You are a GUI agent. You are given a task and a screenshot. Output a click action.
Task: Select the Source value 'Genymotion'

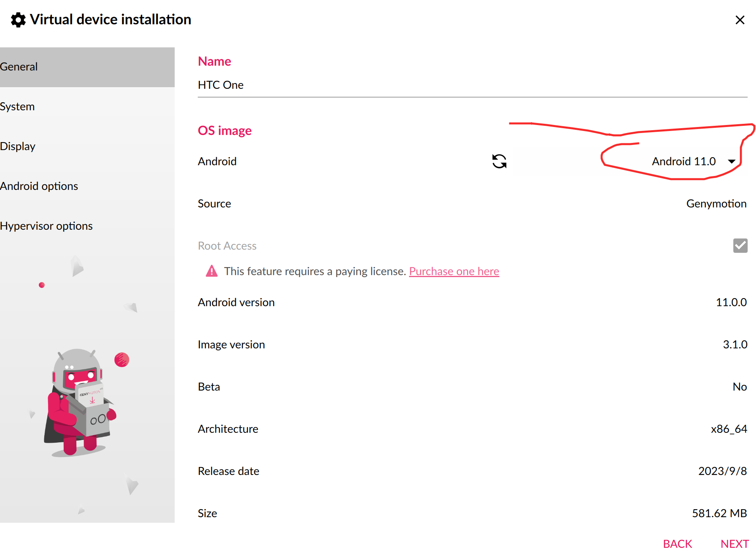pos(716,203)
